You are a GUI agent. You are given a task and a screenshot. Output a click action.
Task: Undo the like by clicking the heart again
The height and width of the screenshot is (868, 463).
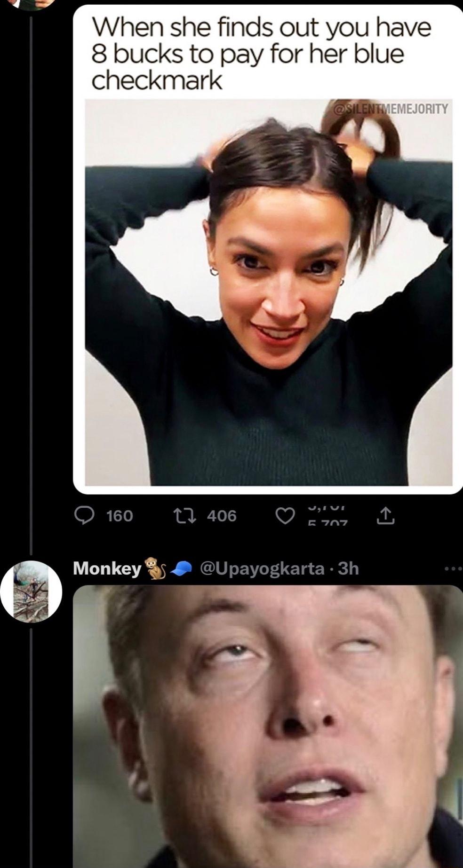tap(286, 516)
